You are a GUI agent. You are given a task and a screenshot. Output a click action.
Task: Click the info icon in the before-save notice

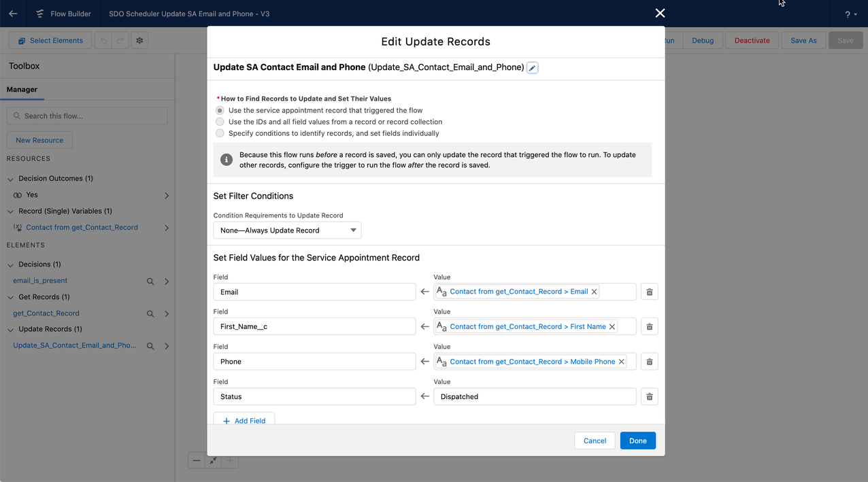(x=227, y=159)
